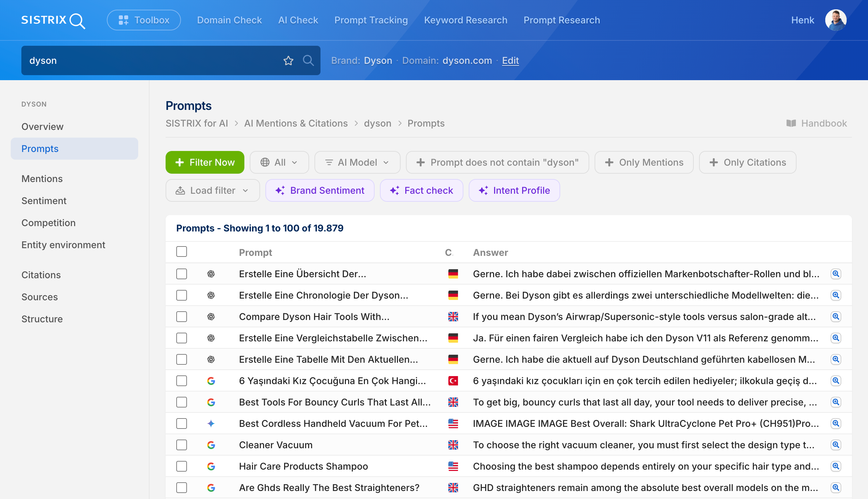Select Competition in the sidebar
The height and width of the screenshot is (499, 868).
click(74, 223)
